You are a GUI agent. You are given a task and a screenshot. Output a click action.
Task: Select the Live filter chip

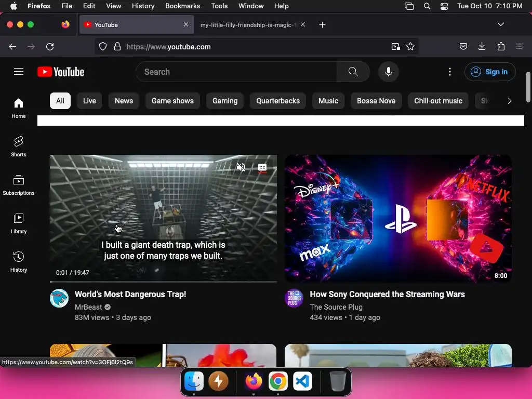pyautogui.click(x=89, y=101)
